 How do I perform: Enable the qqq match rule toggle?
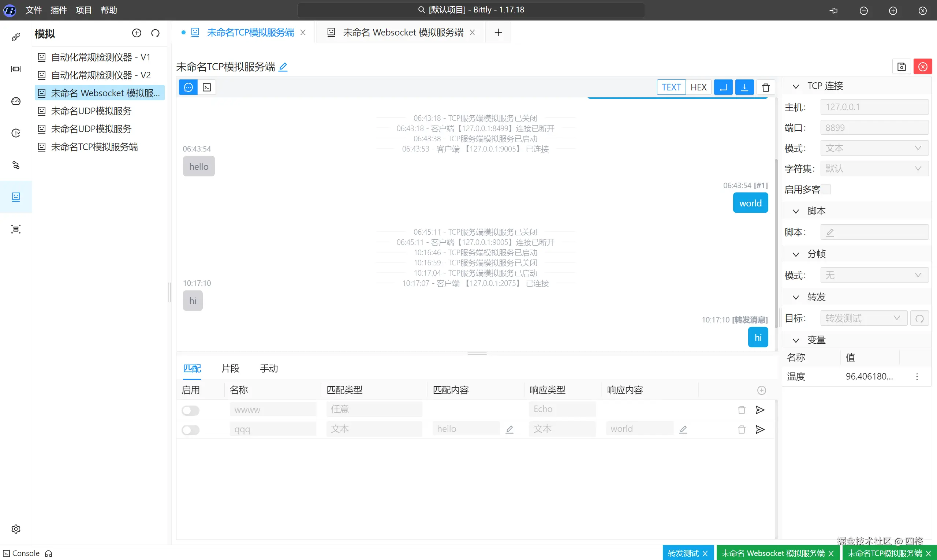tap(191, 430)
